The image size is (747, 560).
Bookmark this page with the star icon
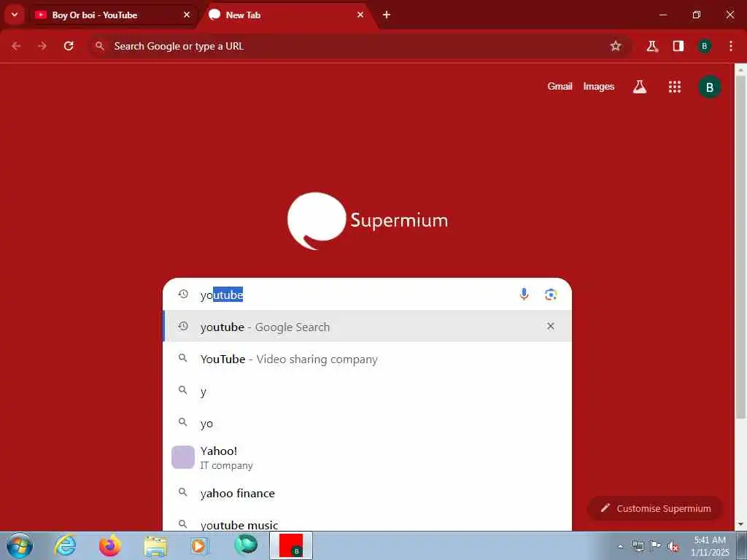pyautogui.click(x=616, y=46)
